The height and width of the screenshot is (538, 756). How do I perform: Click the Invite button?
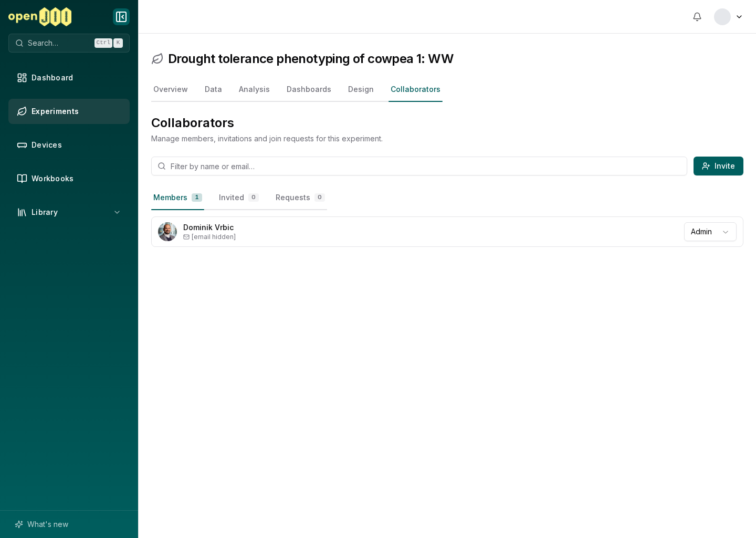[x=718, y=166]
